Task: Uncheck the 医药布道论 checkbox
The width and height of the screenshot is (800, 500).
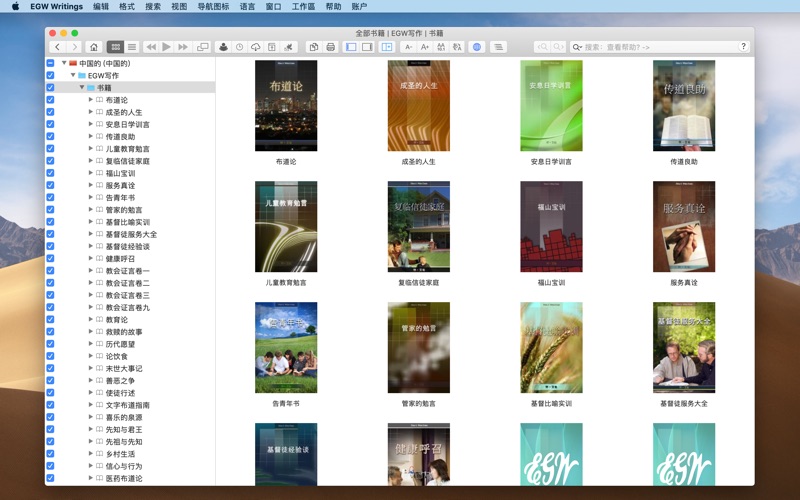Action: point(50,478)
